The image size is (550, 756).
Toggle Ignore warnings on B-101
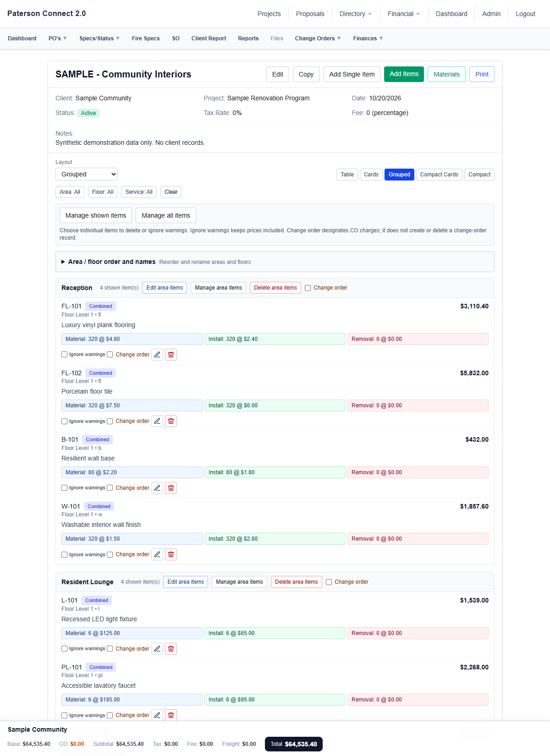65,488
